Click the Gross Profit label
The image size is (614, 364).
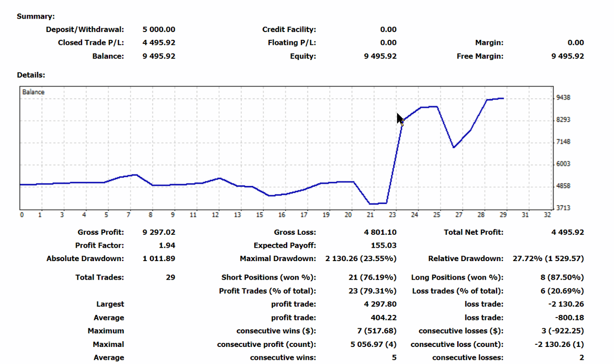(x=100, y=232)
